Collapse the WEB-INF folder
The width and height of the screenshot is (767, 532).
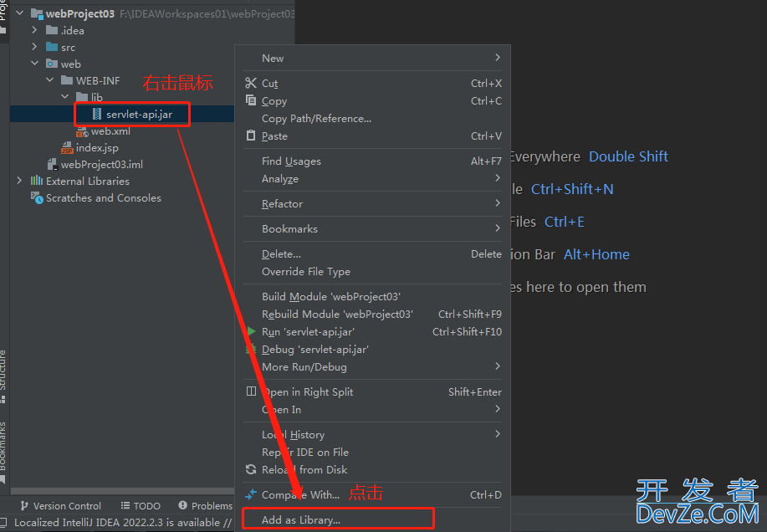tap(49, 79)
